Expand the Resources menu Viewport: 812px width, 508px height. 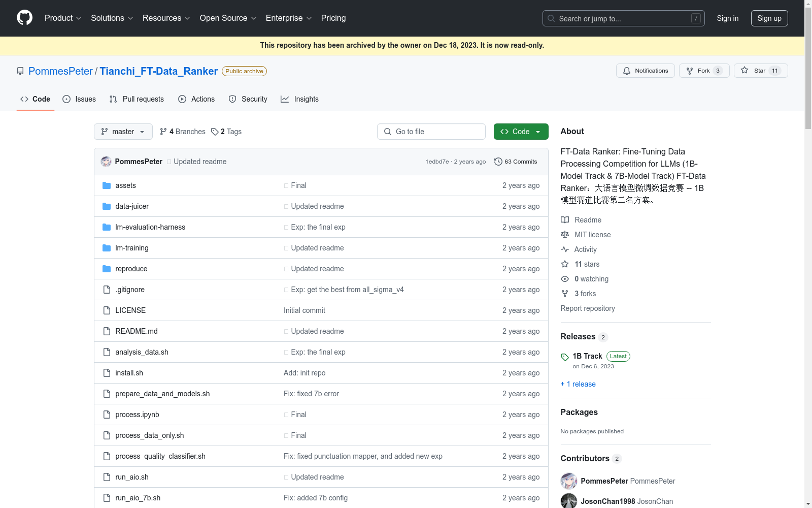point(166,18)
